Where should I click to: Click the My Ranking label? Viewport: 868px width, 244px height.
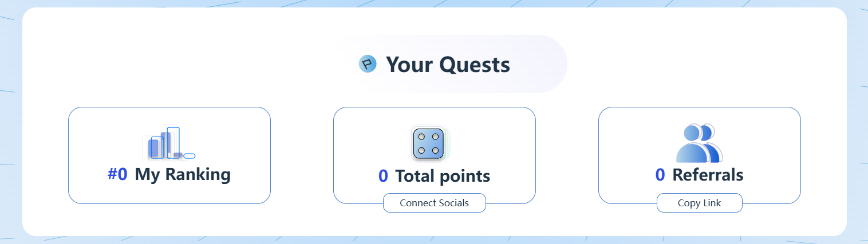click(x=183, y=175)
